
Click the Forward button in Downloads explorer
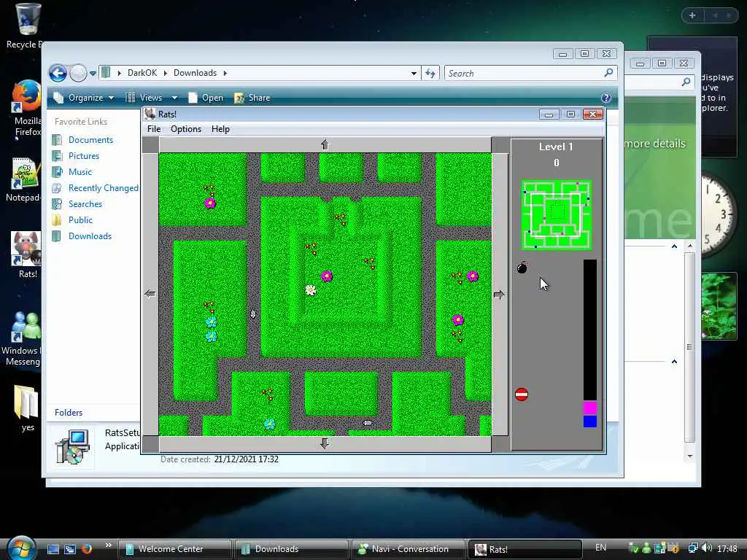click(78, 74)
